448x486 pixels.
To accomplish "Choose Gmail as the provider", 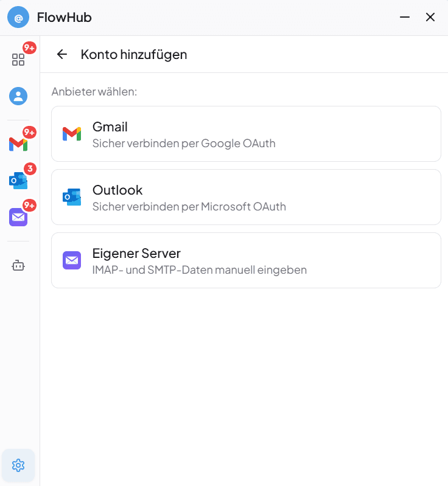I will pos(246,134).
